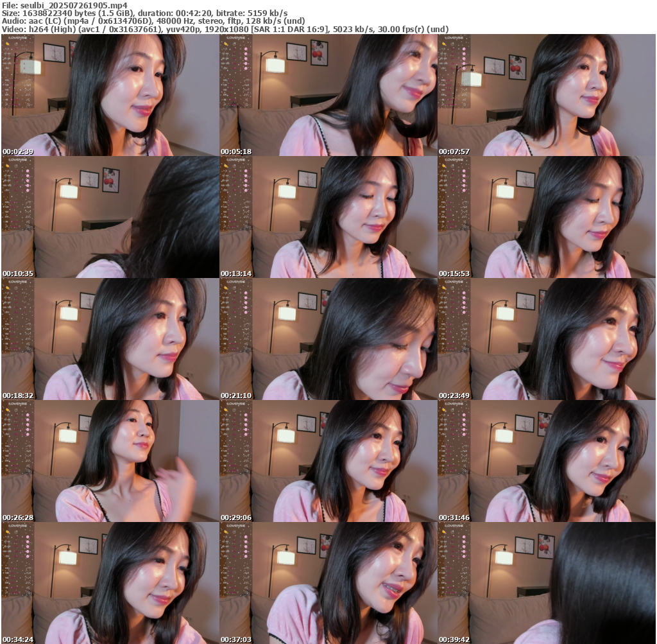Choose the last frame at 00:39:42
Viewport: 657px width, 644px height.
pos(546,583)
